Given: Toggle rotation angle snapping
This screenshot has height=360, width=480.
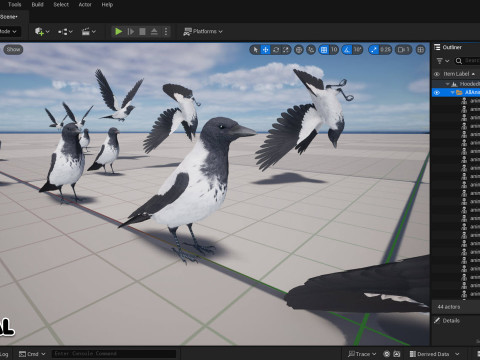Looking at the screenshot, I should [x=347, y=50].
